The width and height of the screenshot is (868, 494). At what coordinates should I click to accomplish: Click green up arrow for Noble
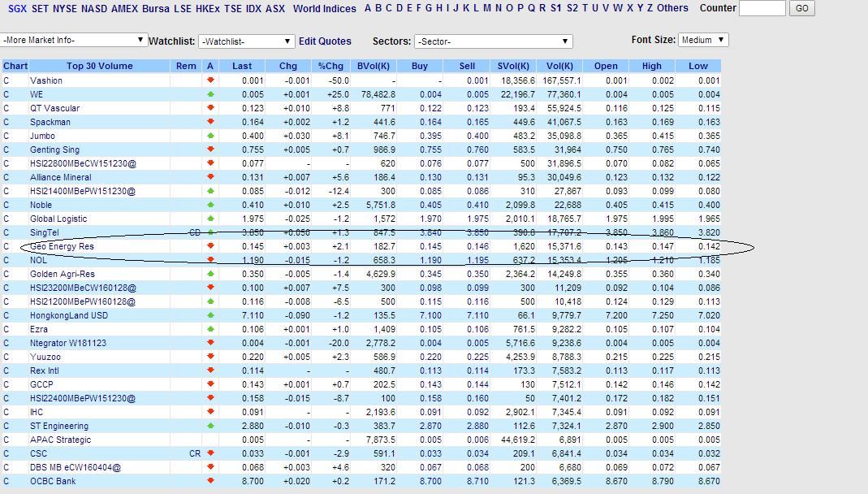[210, 205]
